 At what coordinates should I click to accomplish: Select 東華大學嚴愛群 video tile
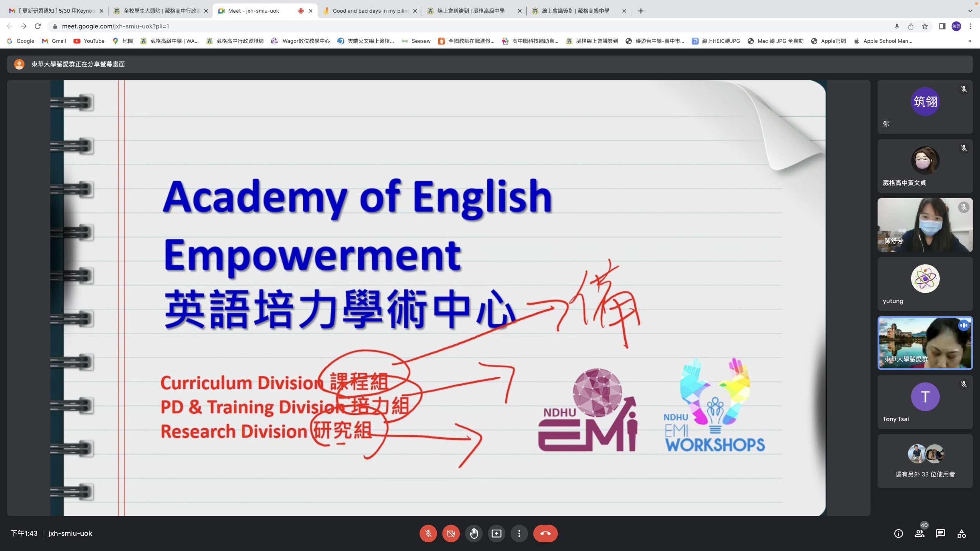925,343
